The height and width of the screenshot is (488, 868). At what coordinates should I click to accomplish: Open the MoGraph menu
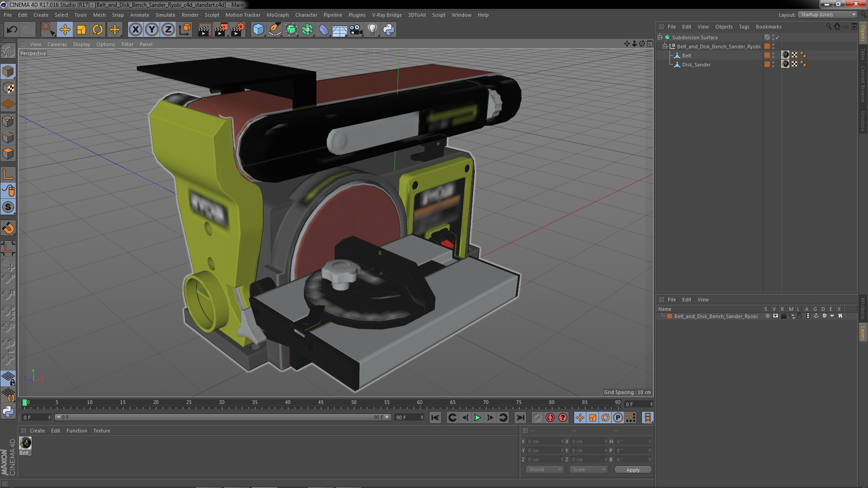tap(277, 15)
